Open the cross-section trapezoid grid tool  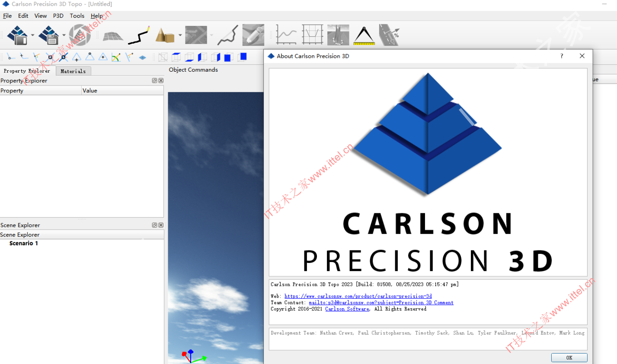(313, 35)
